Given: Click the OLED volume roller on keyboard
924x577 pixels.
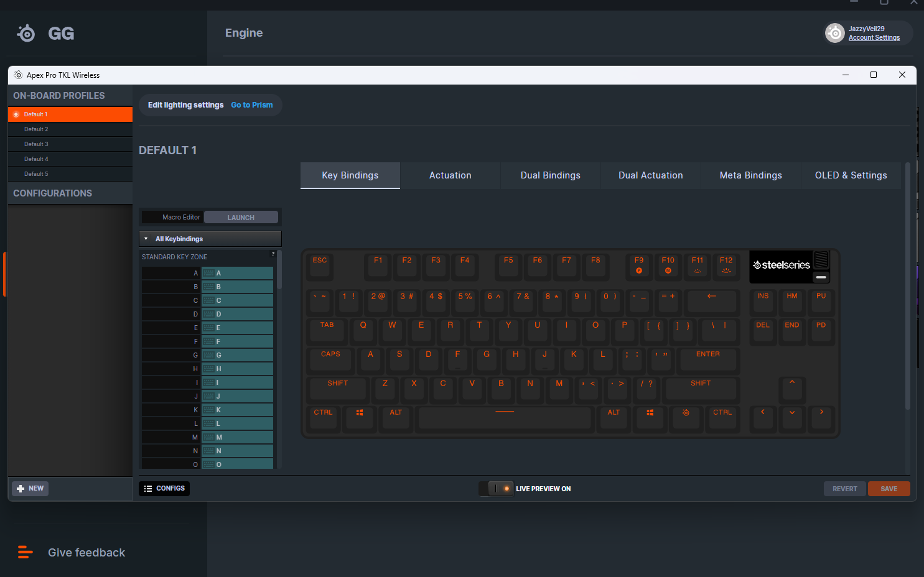Looking at the screenshot, I should pos(821,259).
